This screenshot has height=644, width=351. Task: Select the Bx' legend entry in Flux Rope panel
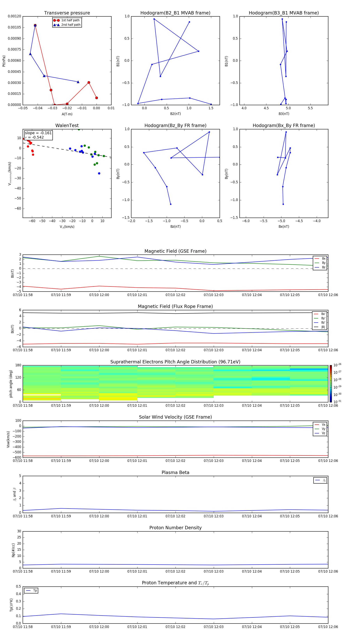coord(320,314)
